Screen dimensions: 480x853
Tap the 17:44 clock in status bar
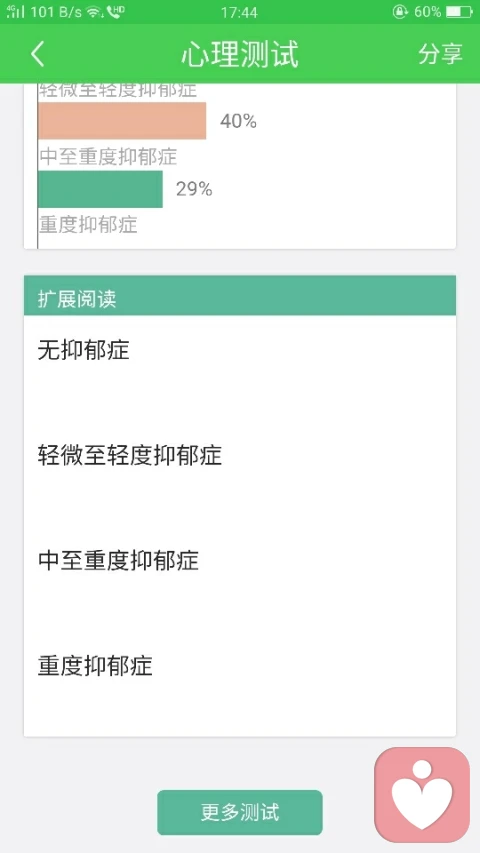(239, 12)
